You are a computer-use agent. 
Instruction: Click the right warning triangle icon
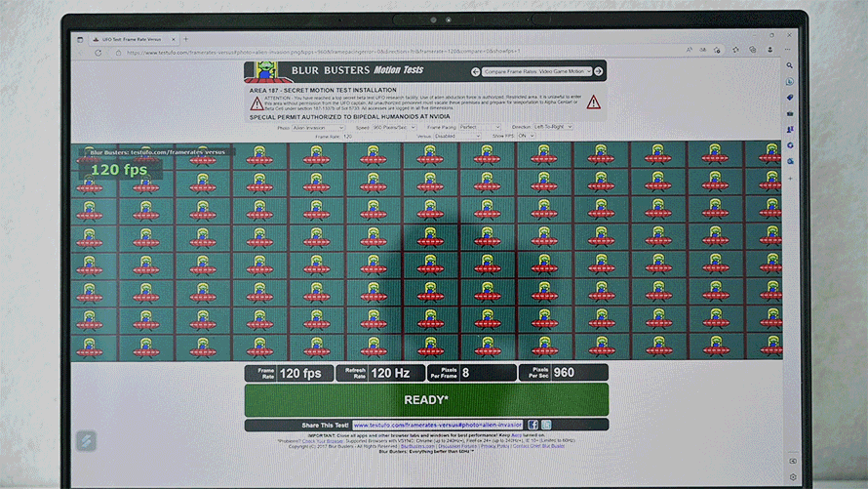point(593,102)
